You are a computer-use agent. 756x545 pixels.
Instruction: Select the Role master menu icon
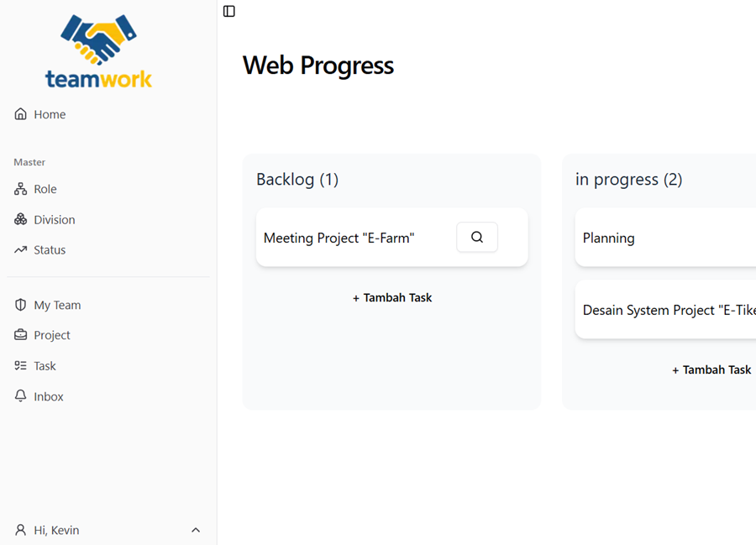point(19,189)
